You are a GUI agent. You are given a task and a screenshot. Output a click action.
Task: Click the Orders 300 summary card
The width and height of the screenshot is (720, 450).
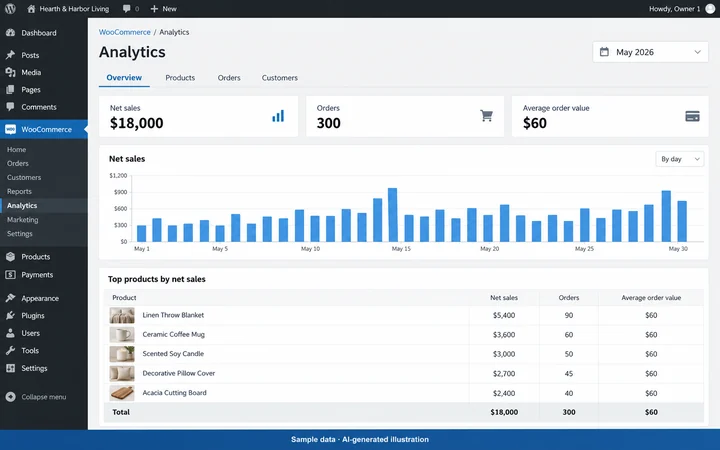point(405,116)
